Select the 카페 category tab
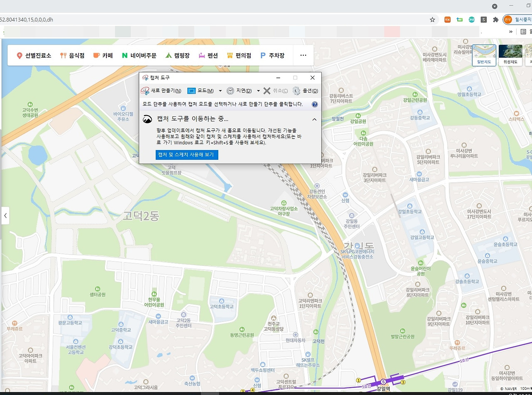 point(103,55)
